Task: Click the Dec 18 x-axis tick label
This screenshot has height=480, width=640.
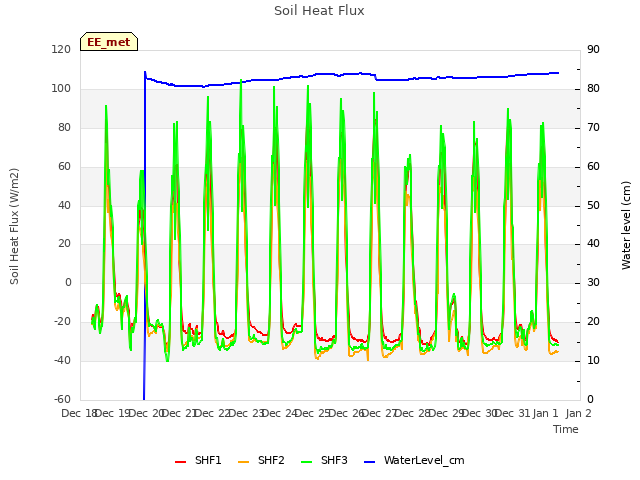Action: pos(79,413)
